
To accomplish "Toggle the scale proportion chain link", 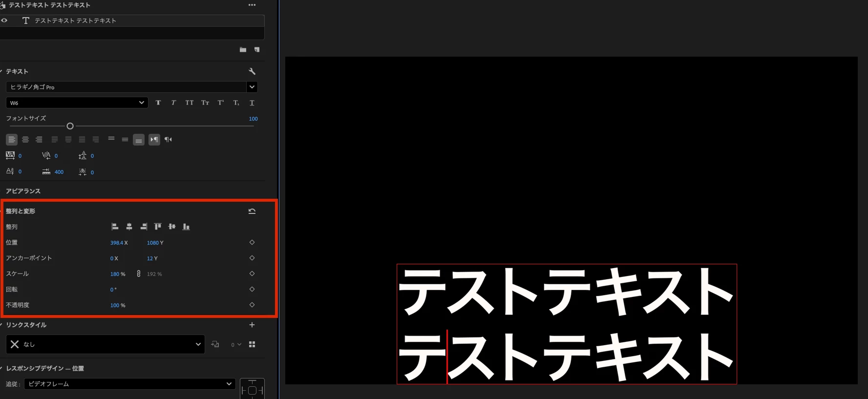I will click(138, 273).
